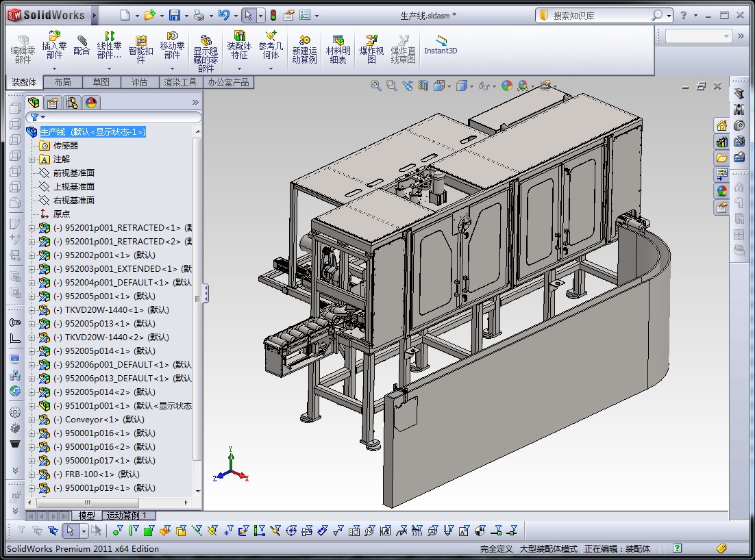Toggle the Rebuild traffic light icon

[x=273, y=15]
